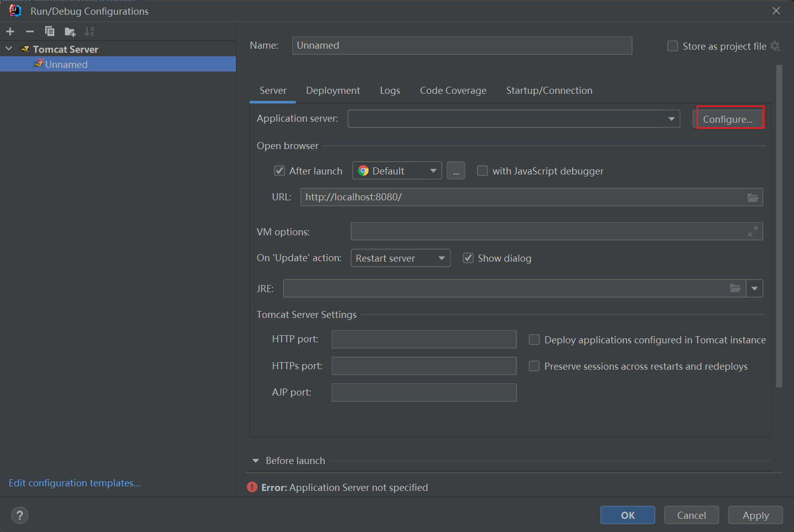
Task: Click the browse folder icon in JRE field
Action: click(735, 289)
